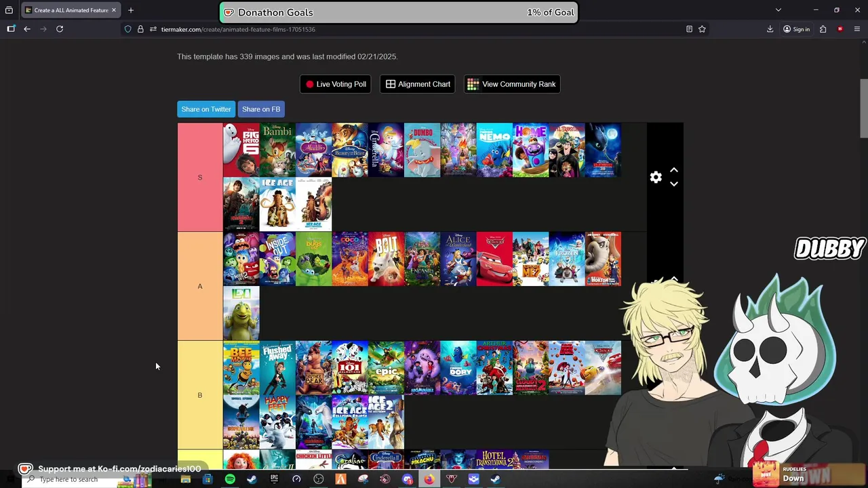Select the Frozen poster
Screen dimensions: 868x488
pos(567,259)
